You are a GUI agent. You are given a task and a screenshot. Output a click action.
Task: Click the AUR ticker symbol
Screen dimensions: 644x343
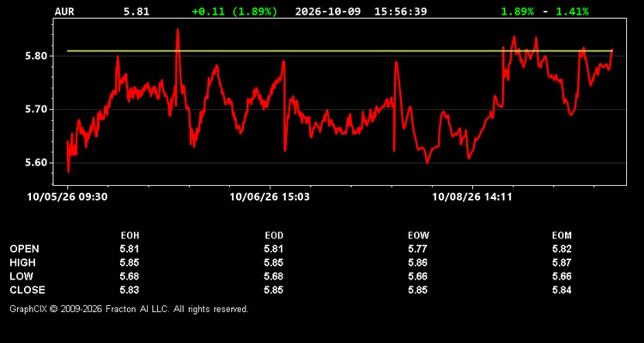(x=64, y=11)
